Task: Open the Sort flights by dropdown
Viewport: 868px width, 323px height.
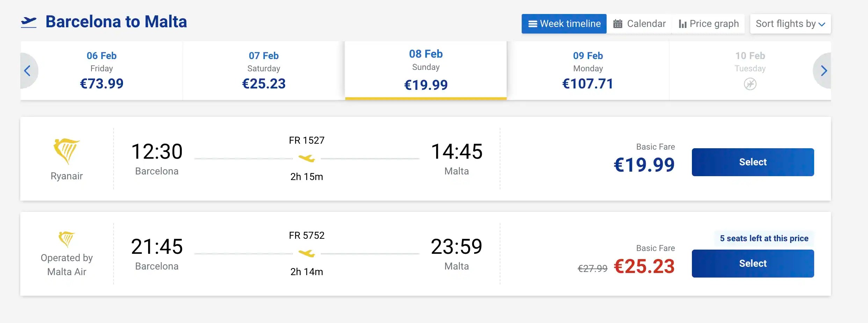Action: point(790,24)
